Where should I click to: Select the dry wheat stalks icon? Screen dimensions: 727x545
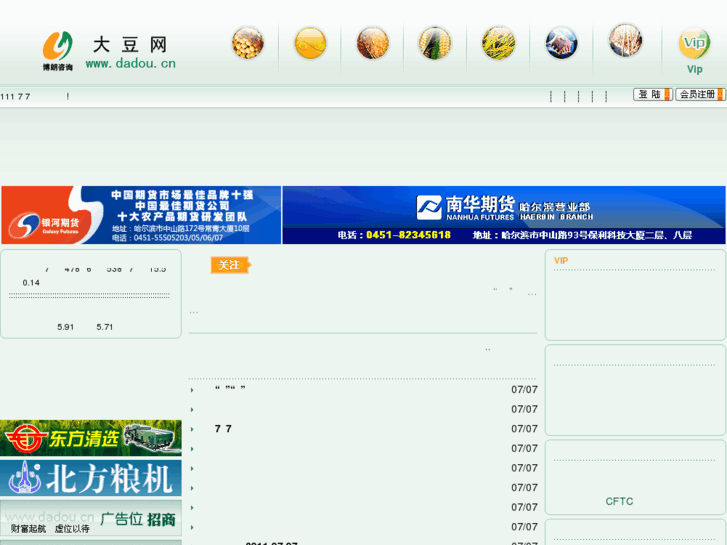pyautogui.click(x=625, y=40)
